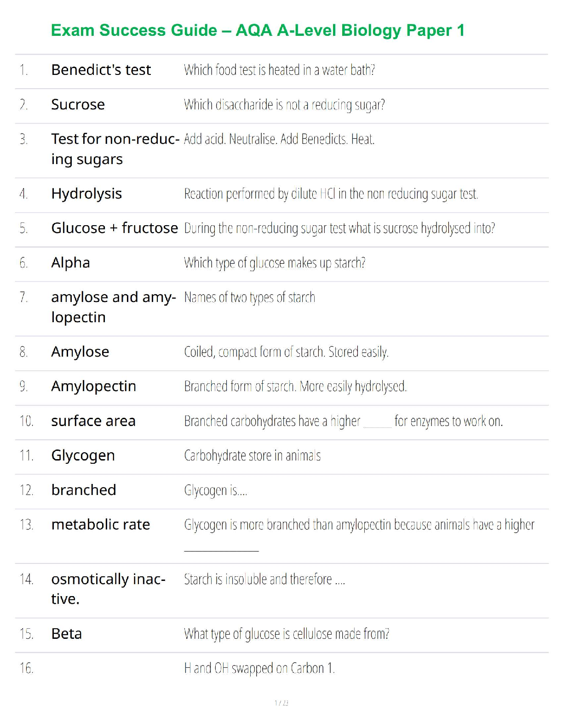The width and height of the screenshot is (563, 728).
Task: Click the "Coiled, compact form of starch" definition
Action: 286,352
